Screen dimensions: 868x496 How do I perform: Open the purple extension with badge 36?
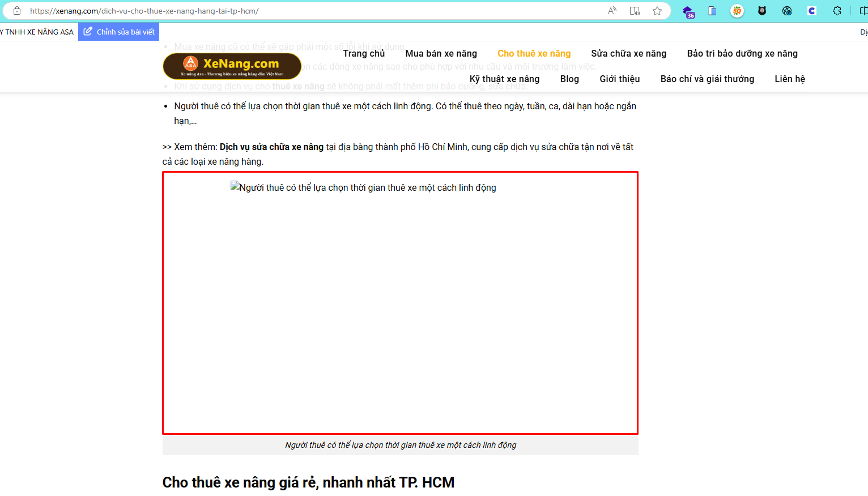pos(688,11)
